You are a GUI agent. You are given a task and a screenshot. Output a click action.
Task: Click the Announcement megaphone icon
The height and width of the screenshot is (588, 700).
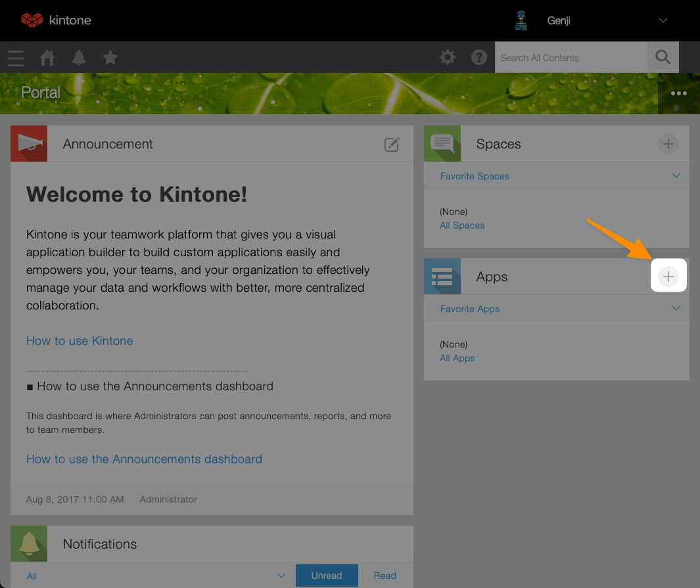click(x=29, y=144)
